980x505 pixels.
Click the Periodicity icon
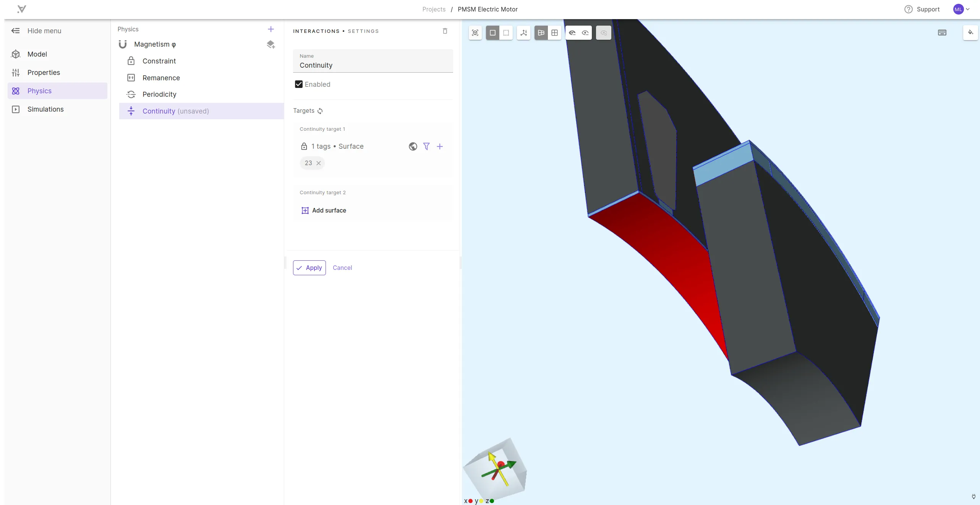(x=131, y=94)
